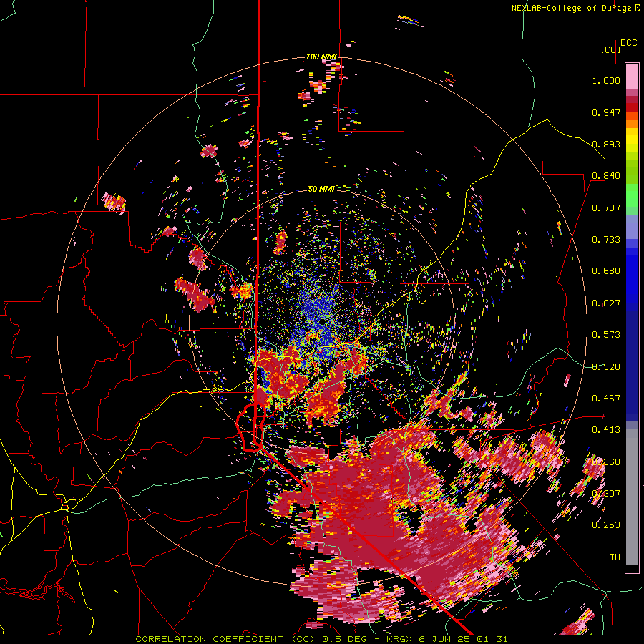This screenshot has height=644, width=644.
Task: Click the 0.520 scale value
Action: click(x=606, y=367)
